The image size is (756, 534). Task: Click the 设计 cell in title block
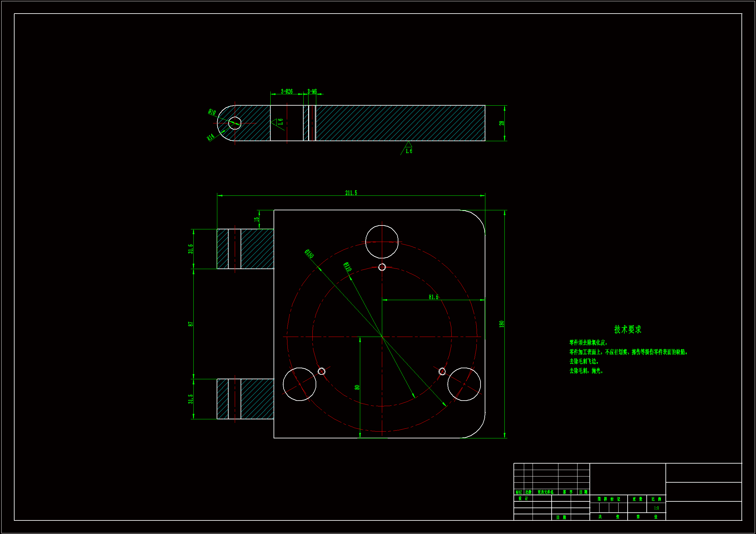tap(523, 498)
